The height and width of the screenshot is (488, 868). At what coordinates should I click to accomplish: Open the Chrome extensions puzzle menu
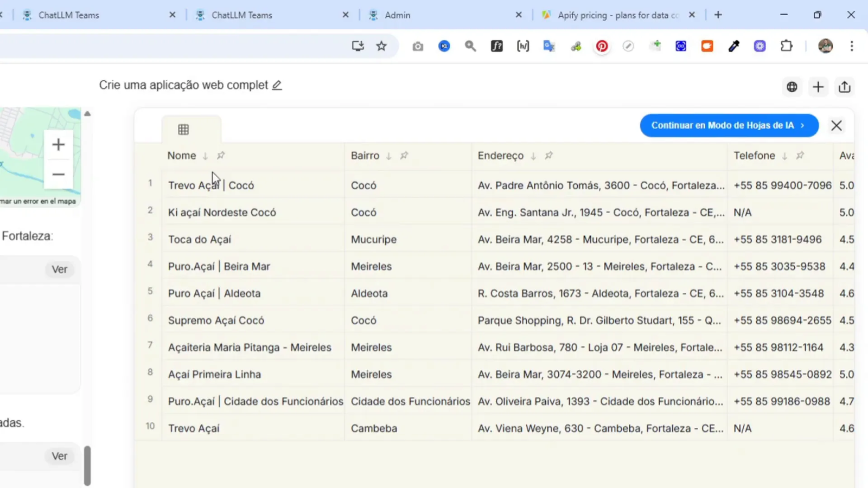pos(786,46)
